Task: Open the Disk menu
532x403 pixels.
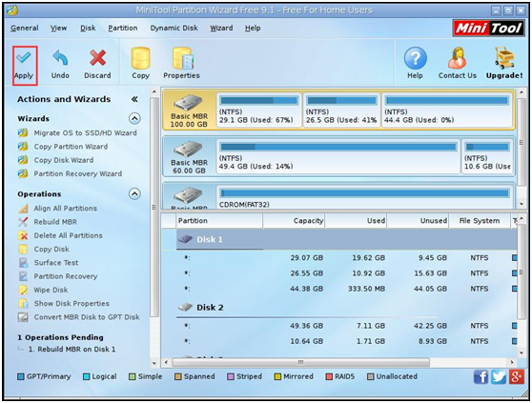Action: [88, 29]
